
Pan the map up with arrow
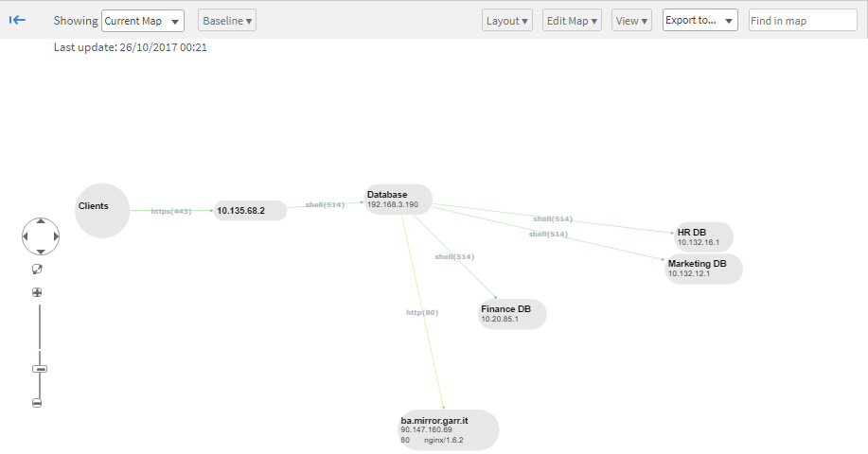click(x=40, y=220)
